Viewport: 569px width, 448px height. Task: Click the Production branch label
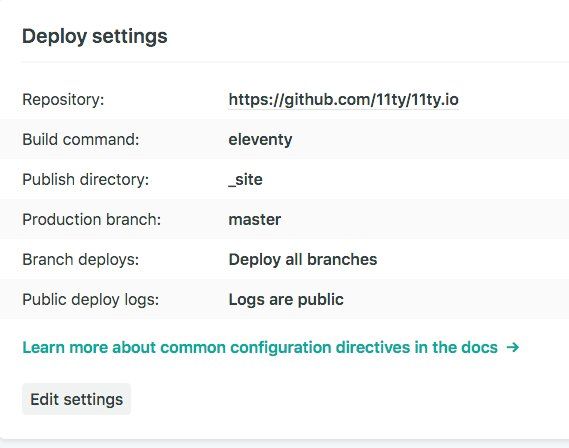(x=91, y=219)
